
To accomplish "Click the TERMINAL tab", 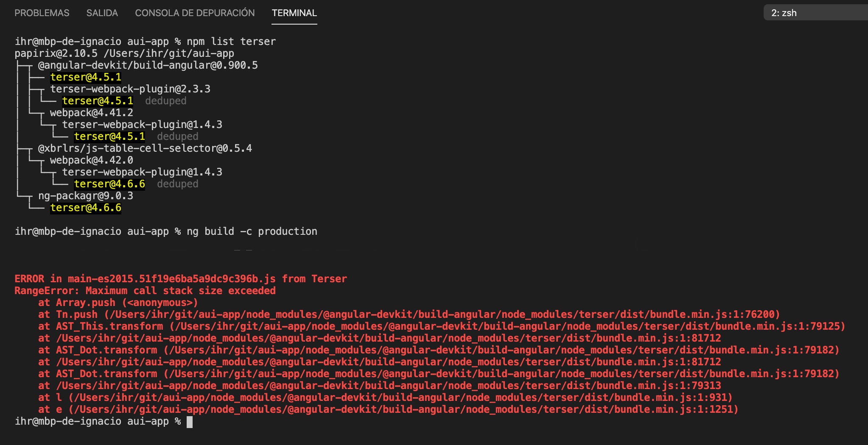I will click(x=294, y=13).
